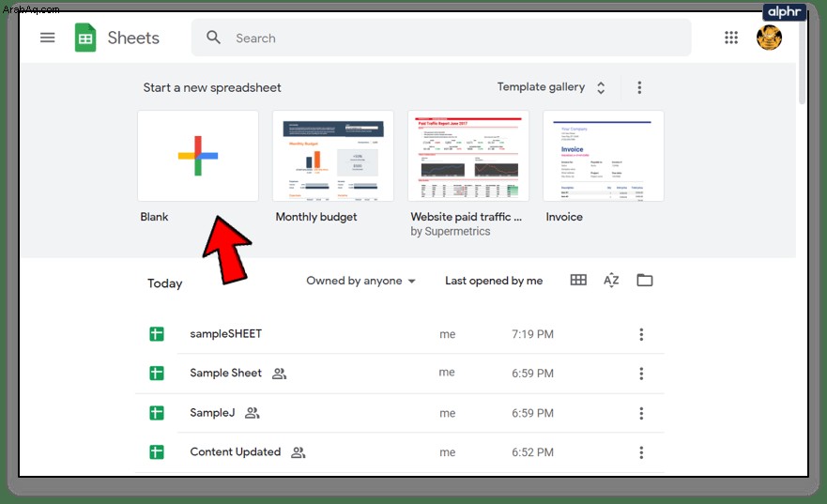Open the account profile avatar

[x=769, y=38]
